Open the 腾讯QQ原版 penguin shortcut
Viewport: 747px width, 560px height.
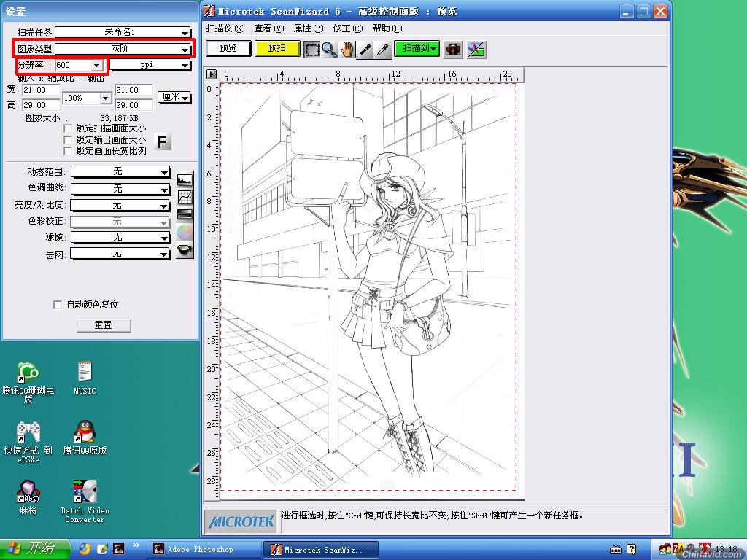pos(85,438)
